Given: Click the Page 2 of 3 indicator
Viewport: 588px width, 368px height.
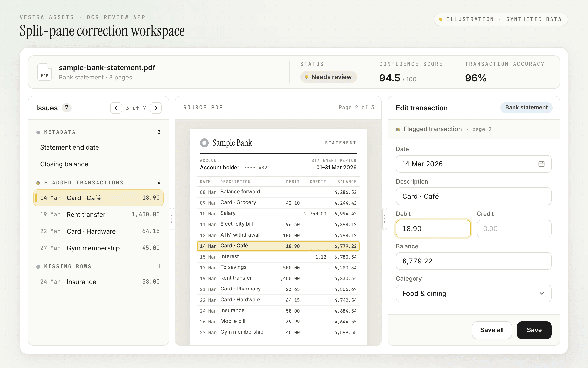Looking at the screenshot, I should coord(356,108).
